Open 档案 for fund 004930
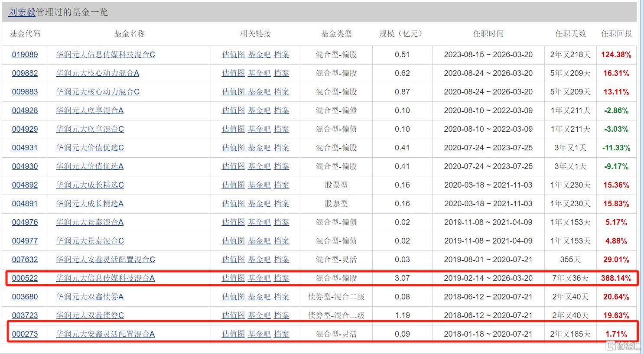The width and height of the screenshot is (644, 354). (x=282, y=166)
